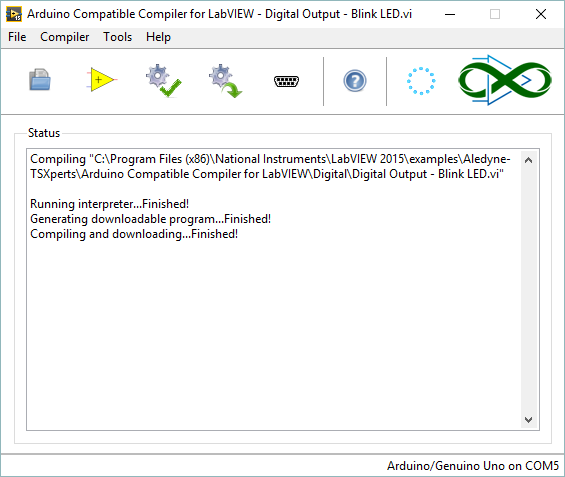Click the status log scroll up arrow
This screenshot has height=477, width=565.
coord(528,160)
